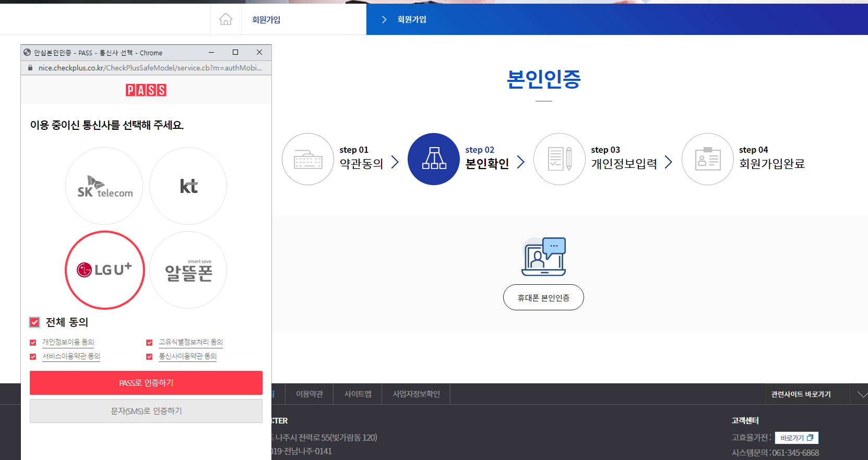Click 휴대폰 본인인증 button
This screenshot has height=460, width=868.
pos(543,297)
